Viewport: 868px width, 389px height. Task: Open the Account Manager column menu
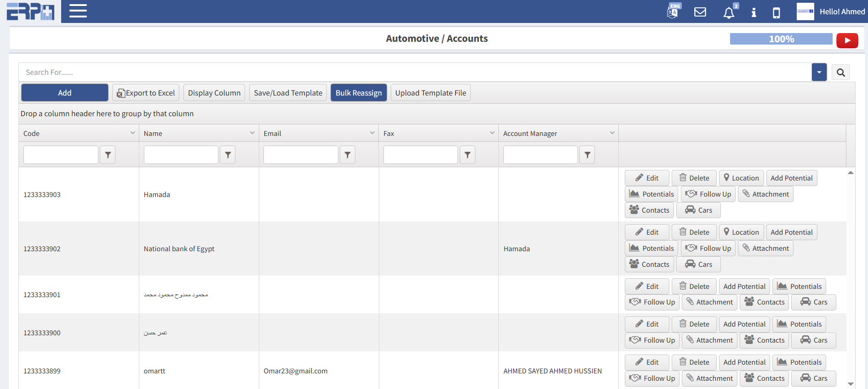point(612,133)
